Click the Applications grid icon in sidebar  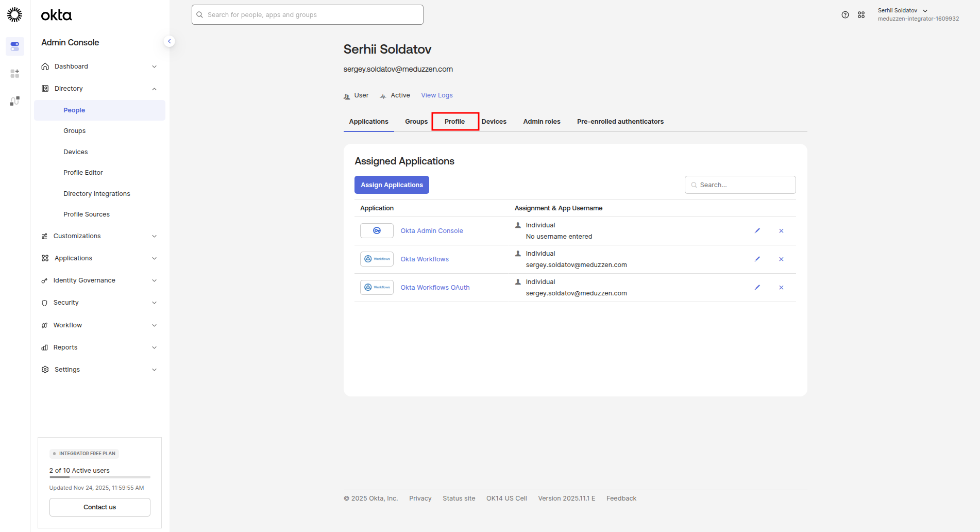(45, 258)
